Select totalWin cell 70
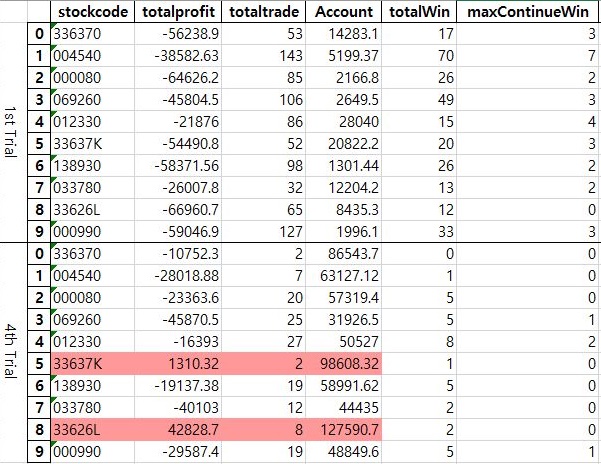 click(419, 56)
